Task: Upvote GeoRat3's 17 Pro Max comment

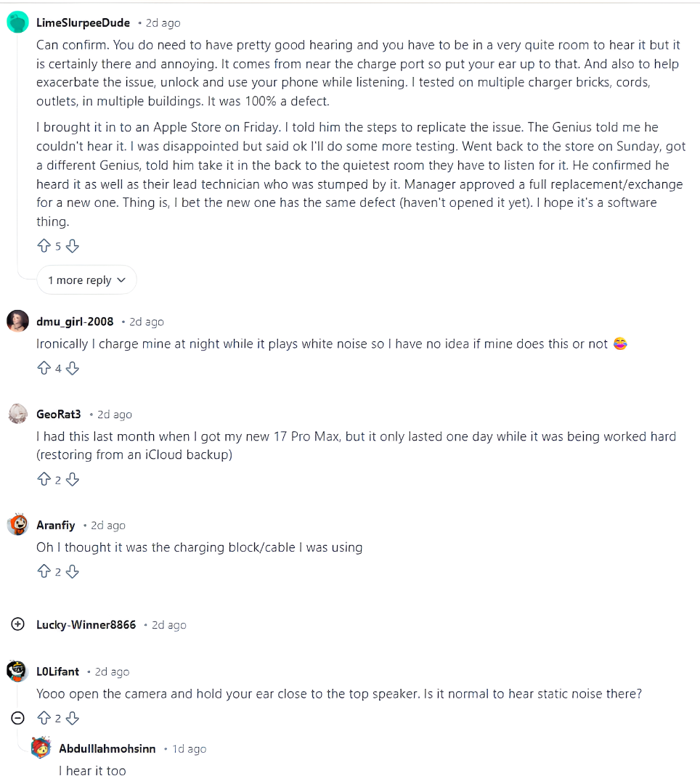Action: coord(43,480)
